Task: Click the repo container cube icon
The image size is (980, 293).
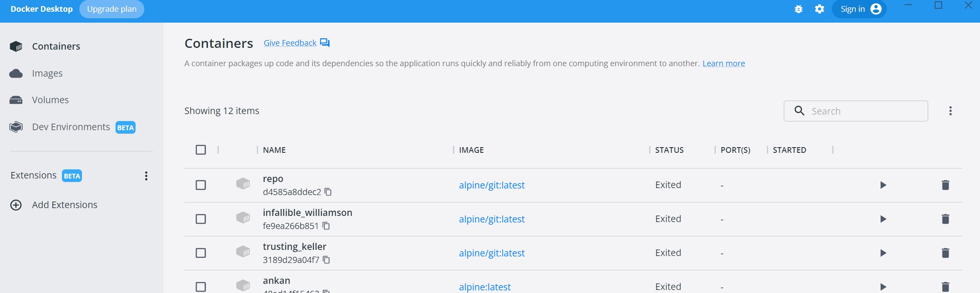Action: click(243, 184)
